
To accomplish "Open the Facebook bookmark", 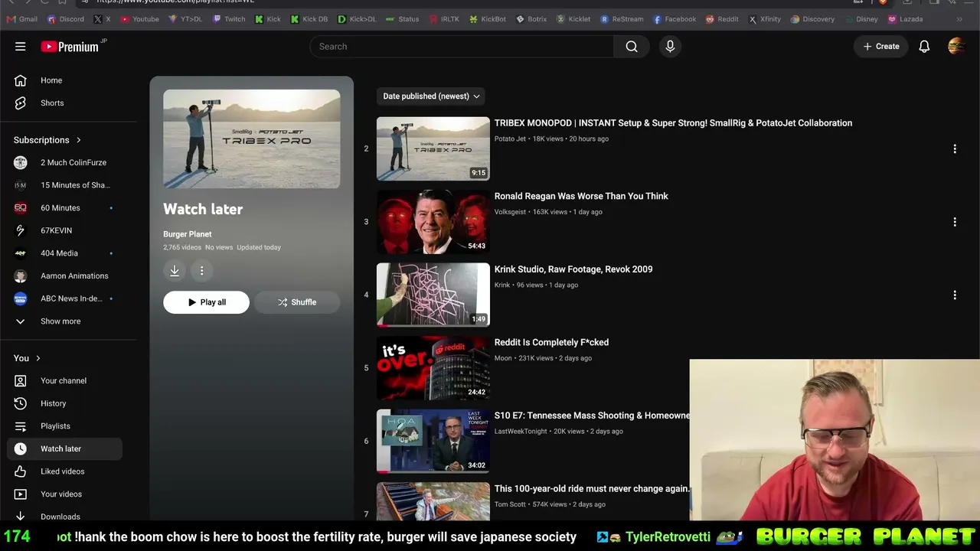I will (x=675, y=19).
